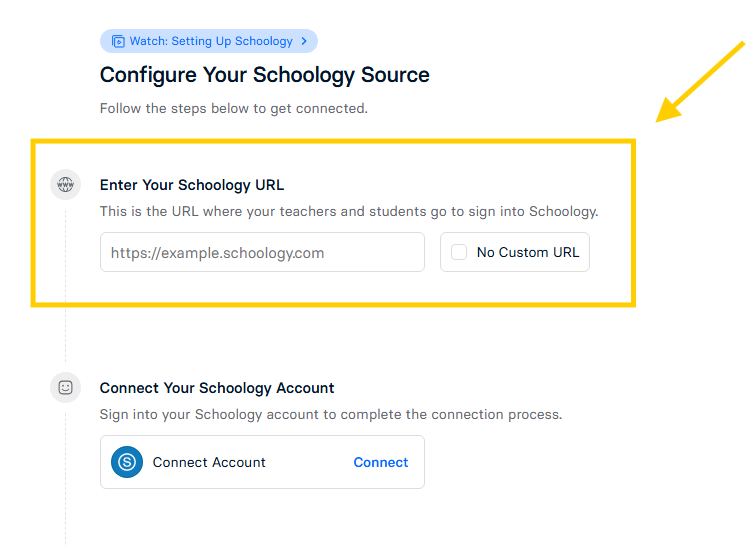Screen dimensions: 755x547
Task: Click the video play icon in Watch pill
Action: tap(118, 41)
